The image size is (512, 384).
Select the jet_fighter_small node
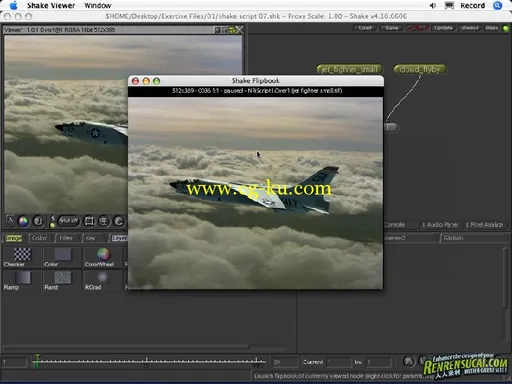pyautogui.click(x=349, y=69)
